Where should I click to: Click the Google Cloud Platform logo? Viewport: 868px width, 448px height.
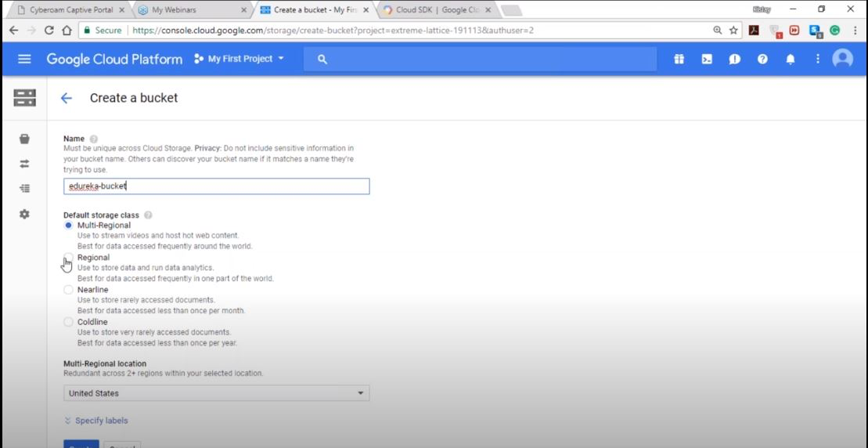[x=114, y=60]
